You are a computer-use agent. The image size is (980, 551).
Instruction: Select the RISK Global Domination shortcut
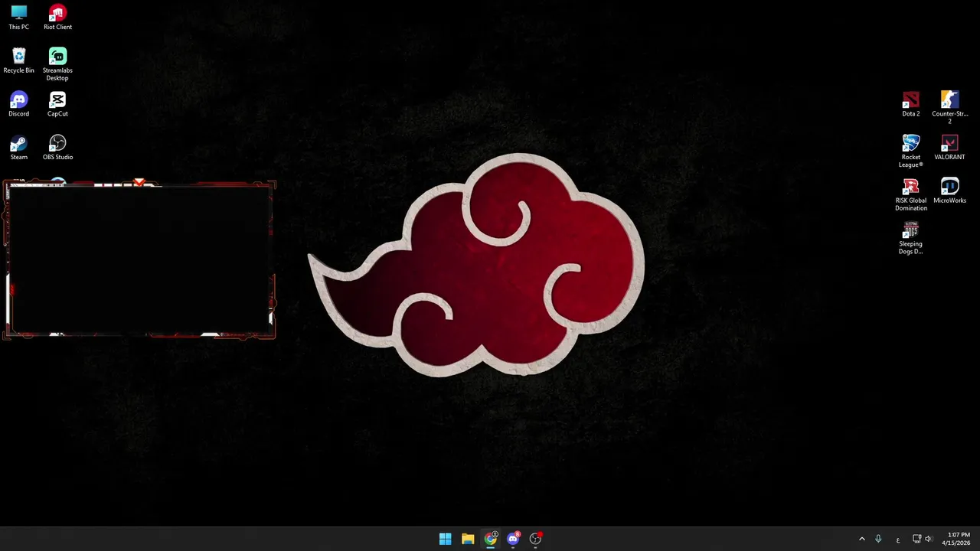pos(910,195)
